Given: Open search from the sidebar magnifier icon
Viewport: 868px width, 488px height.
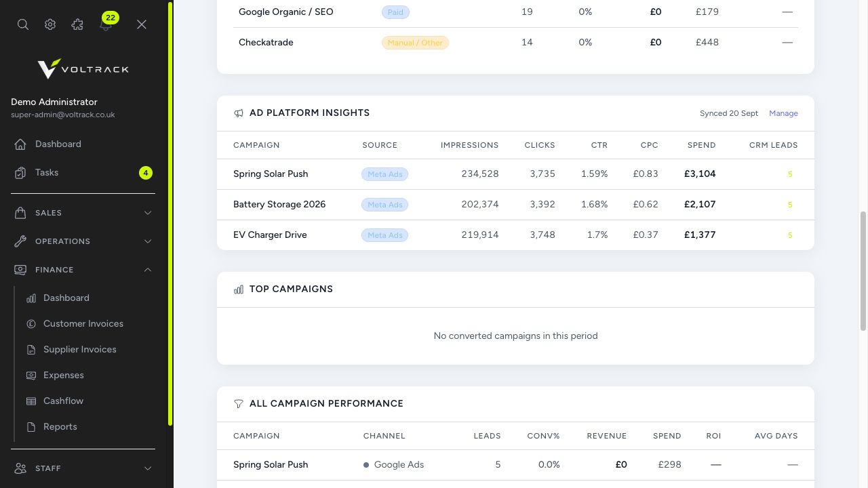Looking at the screenshot, I should coord(23,24).
